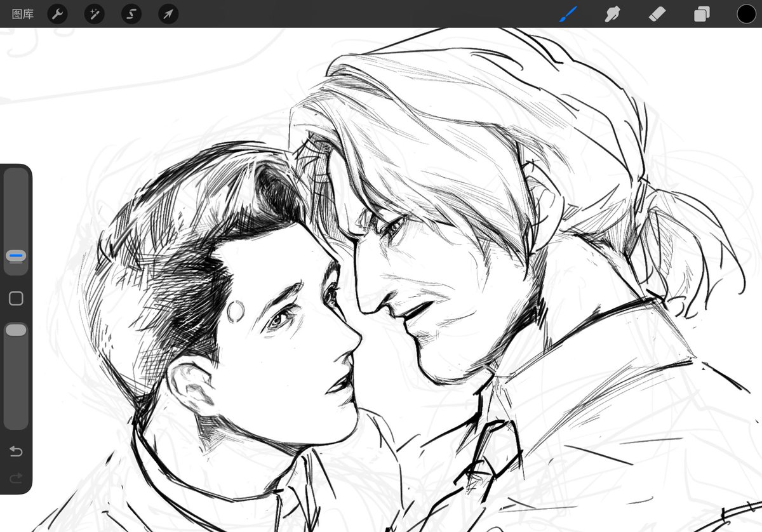Tap the square modify button on sidebar
762x532 pixels.
click(x=16, y=298)
